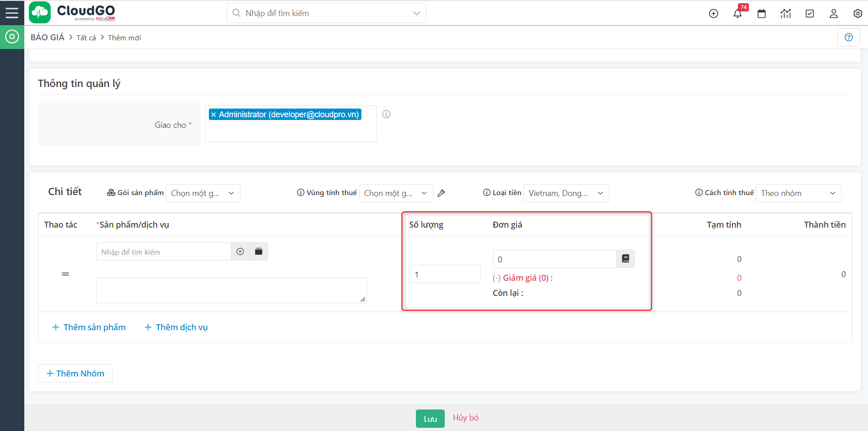868x431 pixels.
Task: Open the notifications bell icon
Action: coord(737,13)
